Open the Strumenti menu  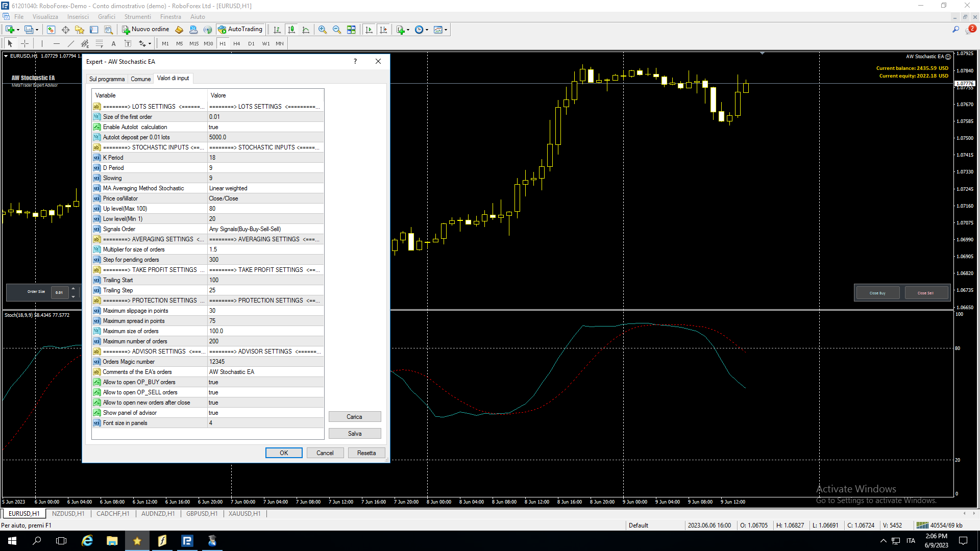click(x=137, y=17)
